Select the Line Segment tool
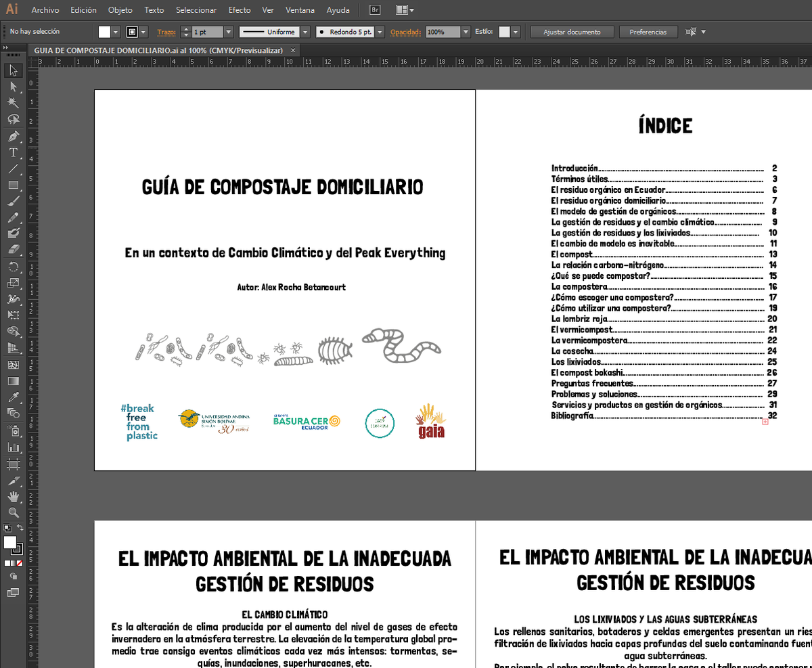Screen dimensions: 812x668 pyautogui.click(x=13, y=169)
